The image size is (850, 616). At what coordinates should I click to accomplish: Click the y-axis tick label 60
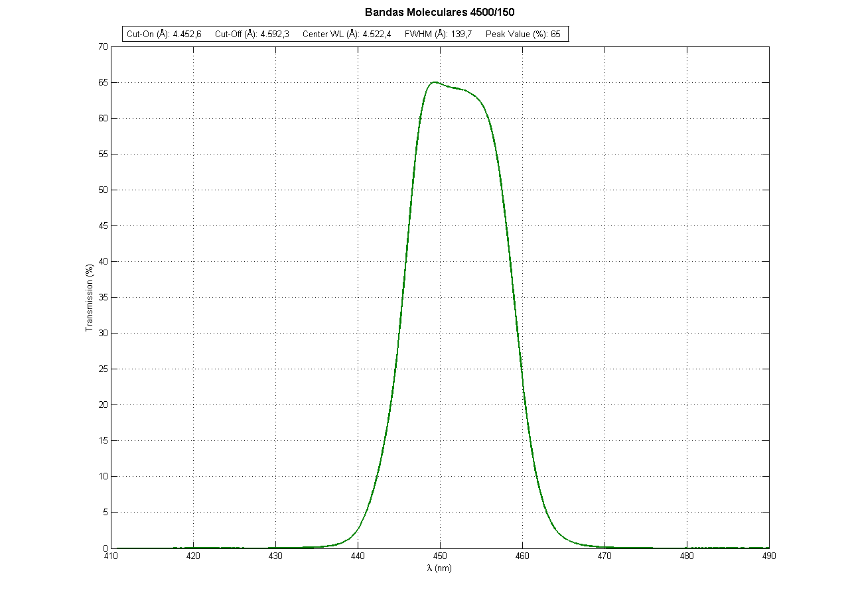pyautogui.click(x=102, y=119)
